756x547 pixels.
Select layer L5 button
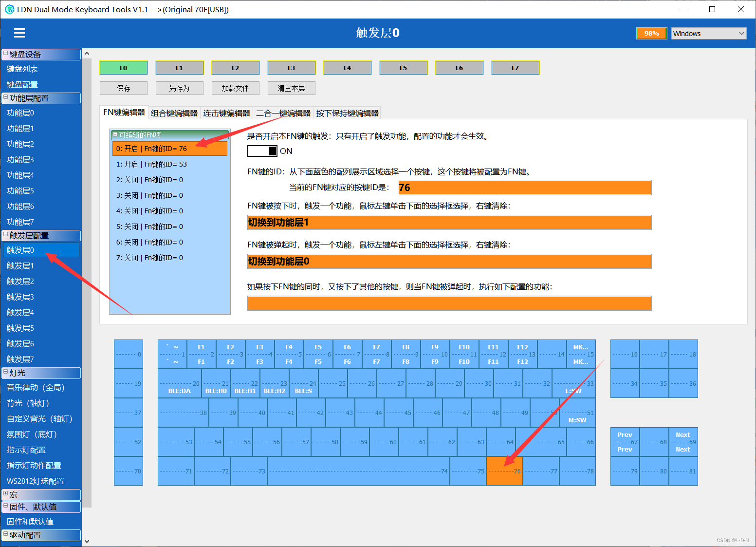point(404,68)
